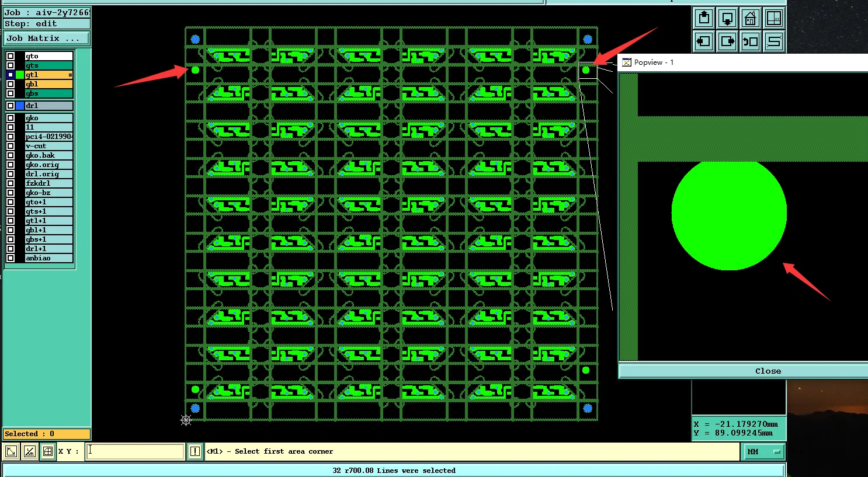Screen dimensions: 868x477
Task: Select the fzkdrl layer name
Action: pos(49,183)
